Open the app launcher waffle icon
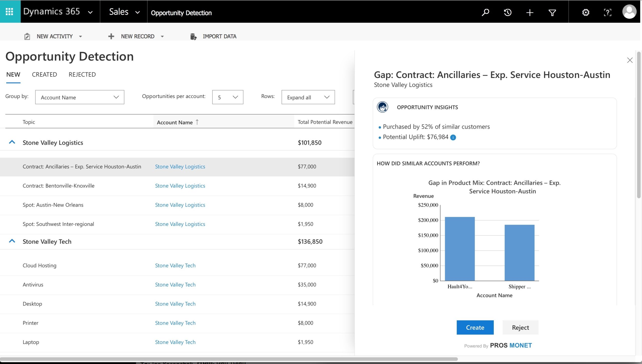The image size is (642, 364). [10, 12]
